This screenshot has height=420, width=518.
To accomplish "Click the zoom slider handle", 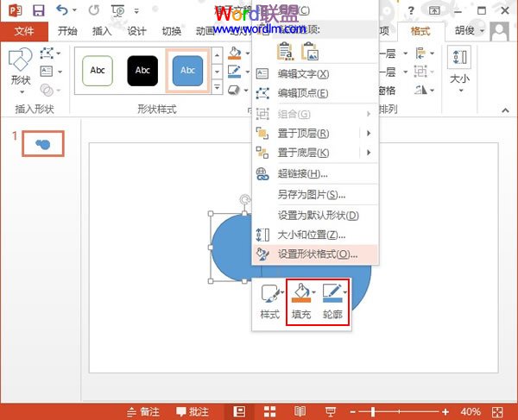I will [x=373, y=411].
